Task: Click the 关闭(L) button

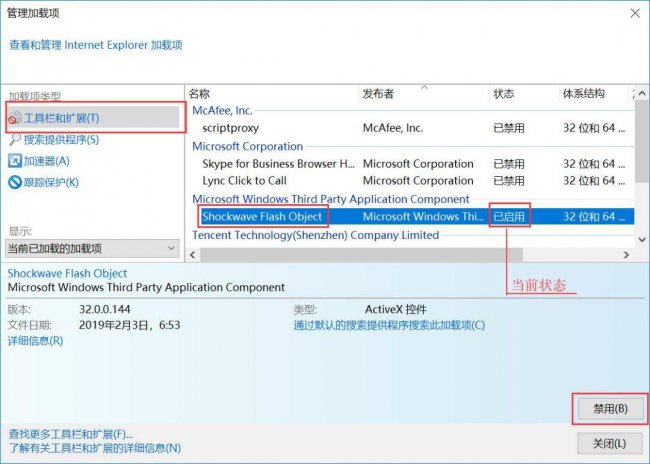Action: coord(610,444)
